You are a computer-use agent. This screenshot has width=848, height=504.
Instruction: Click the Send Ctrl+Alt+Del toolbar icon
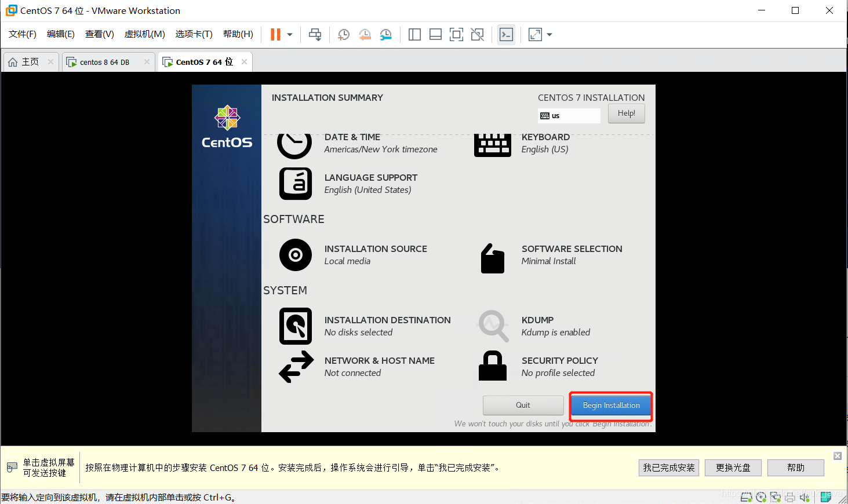coord(315,35)
